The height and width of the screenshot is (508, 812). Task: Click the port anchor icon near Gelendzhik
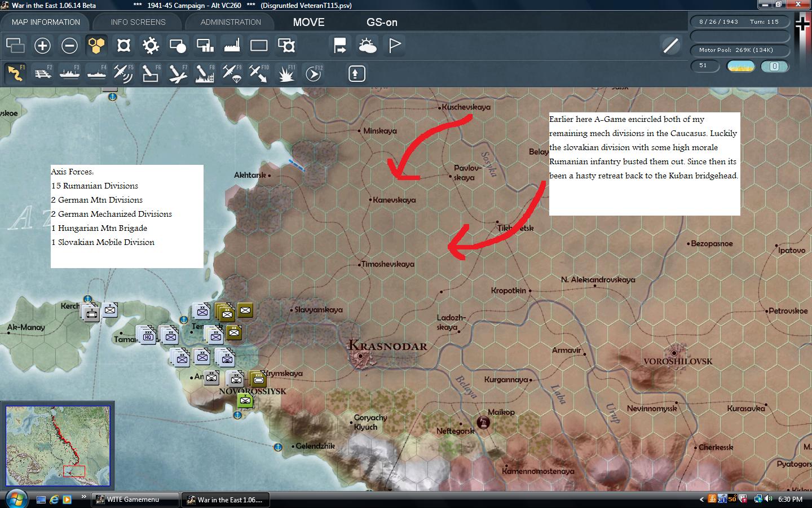[x=278, y=447]
